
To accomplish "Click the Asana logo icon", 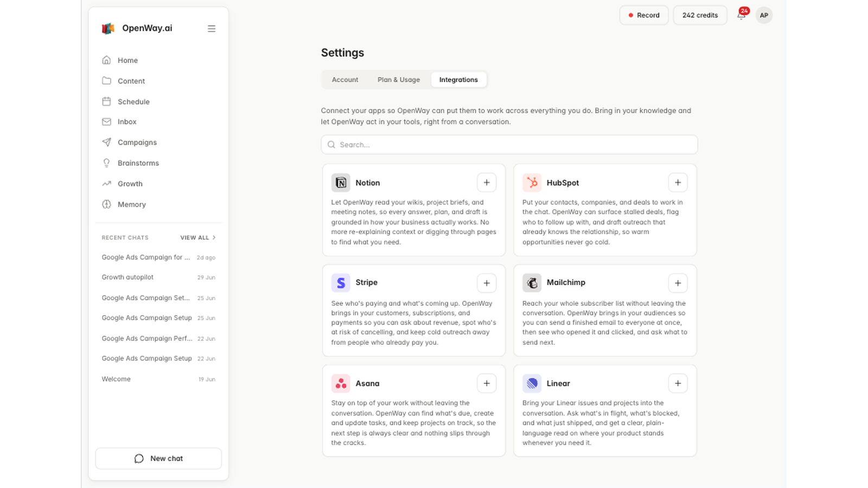I will 341,383.
